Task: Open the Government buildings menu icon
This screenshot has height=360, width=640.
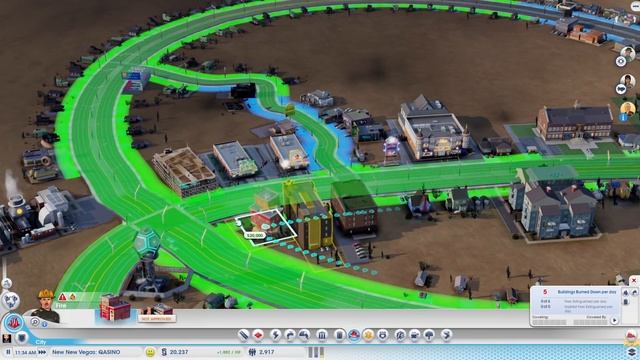Action: click(322, 335)
